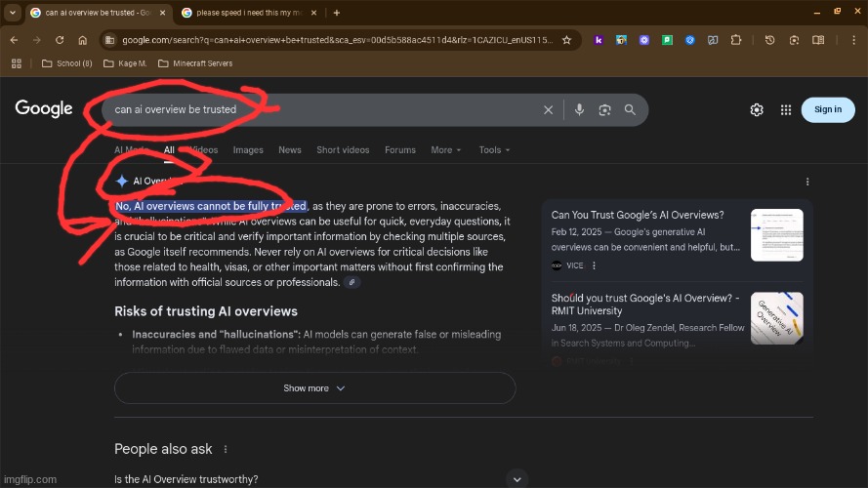Click the 'People also ask' heading
Screen dimensions: 868x488
(163, 449)
